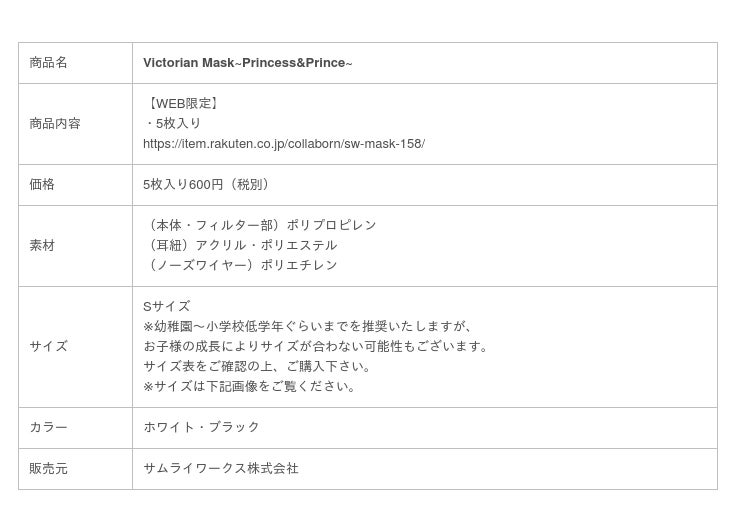Screen dimensions: 740x530
Task: Click the Sサイズ text
Action: pyautogui.click(x=166, y=306)
